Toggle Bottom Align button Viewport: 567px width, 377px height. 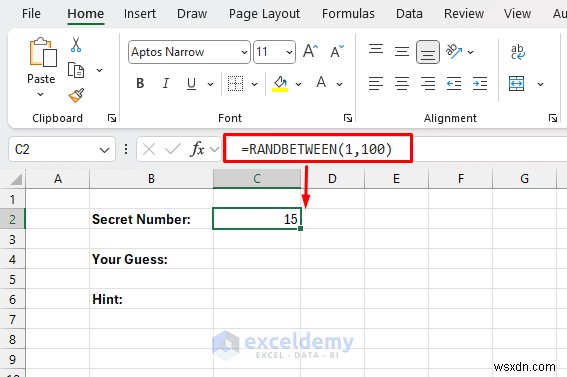click(x=428, y=52)
